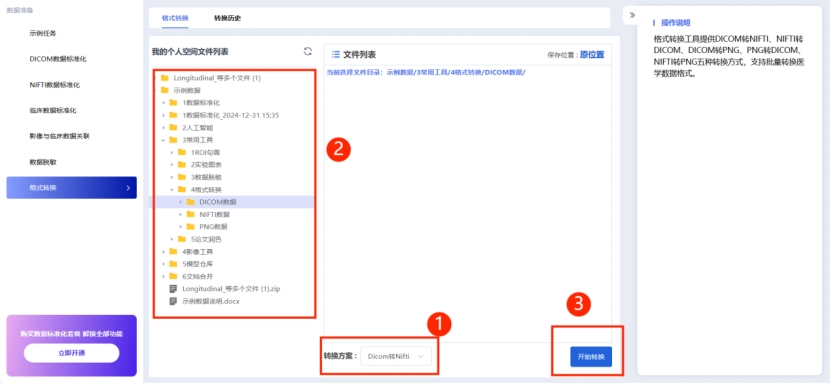Select the 3数据脱敏 tree folder label
The height and width of the screenshot is (384, 830).
(x=206, y=177)
